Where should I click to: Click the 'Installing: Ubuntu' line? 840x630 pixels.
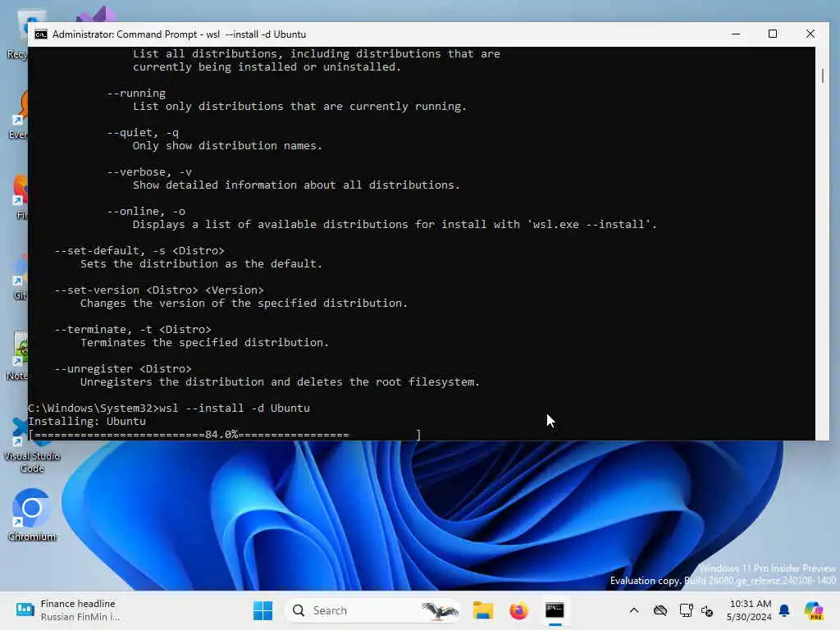87,421
